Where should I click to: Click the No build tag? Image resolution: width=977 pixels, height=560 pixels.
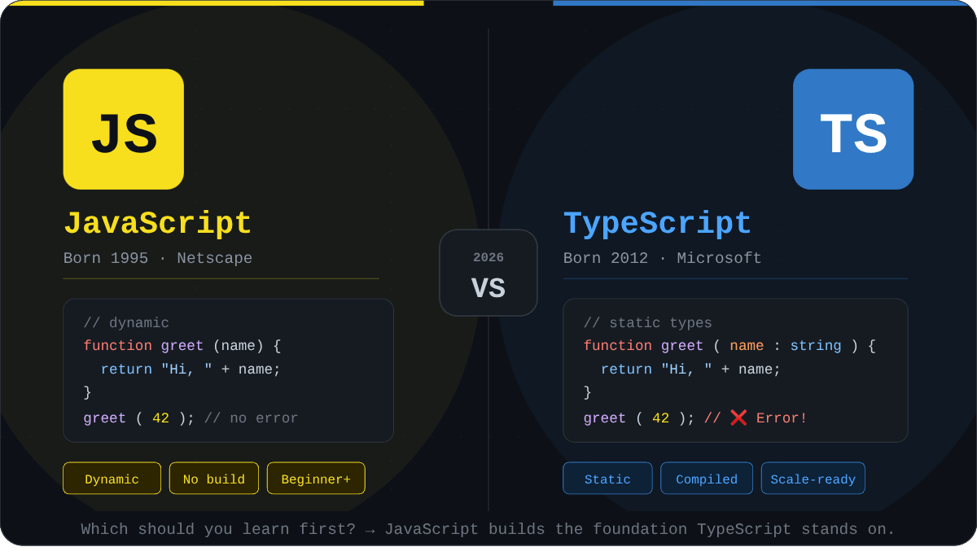click(214, 479)
